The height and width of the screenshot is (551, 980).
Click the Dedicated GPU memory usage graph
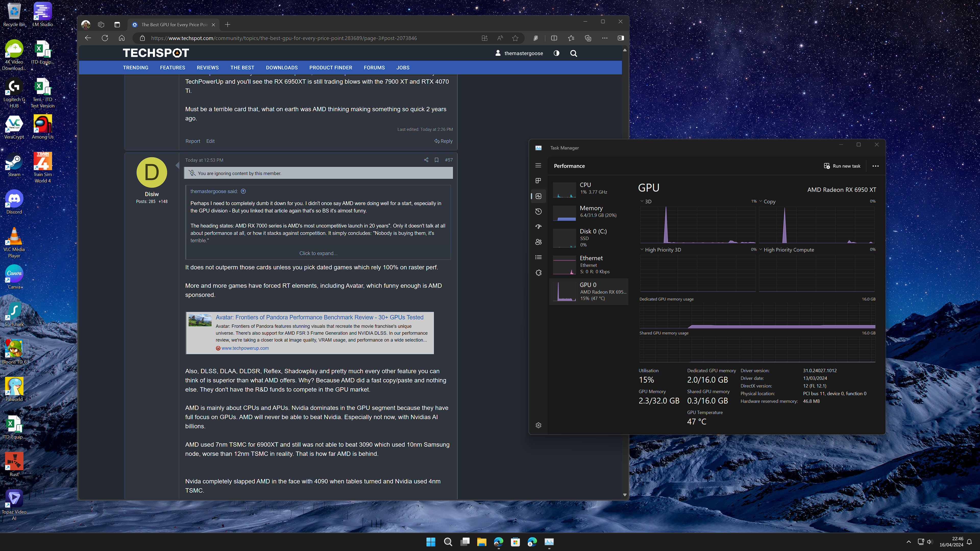tap(757, 316)
